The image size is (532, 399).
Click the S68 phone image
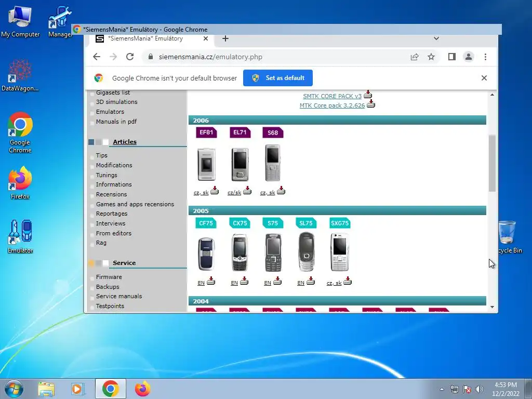273,163
